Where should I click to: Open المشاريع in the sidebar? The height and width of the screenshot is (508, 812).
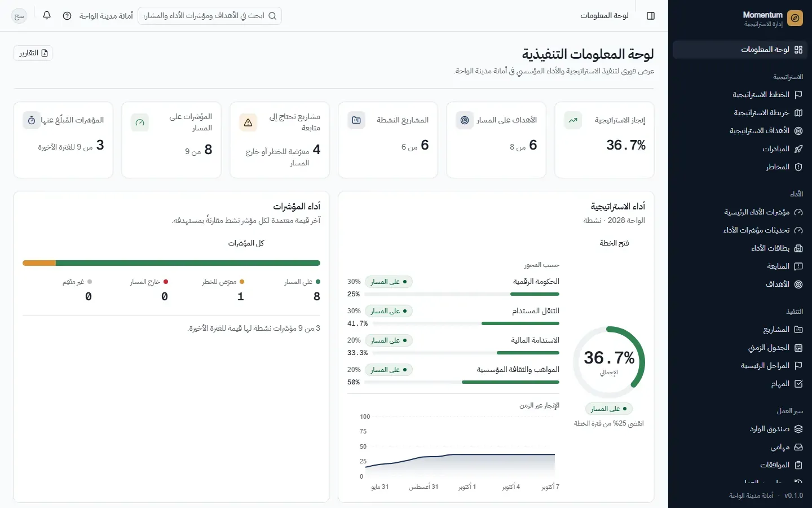click(x=740, y=330)
